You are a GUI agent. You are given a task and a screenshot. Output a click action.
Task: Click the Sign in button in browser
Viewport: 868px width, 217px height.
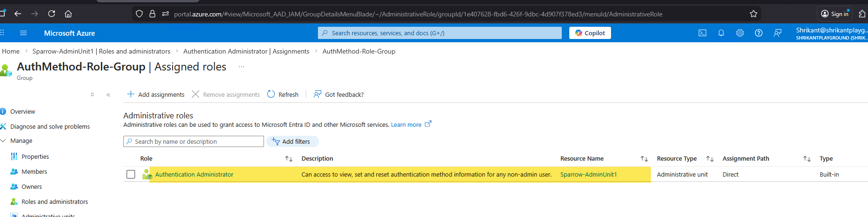(x=835, y=14)
